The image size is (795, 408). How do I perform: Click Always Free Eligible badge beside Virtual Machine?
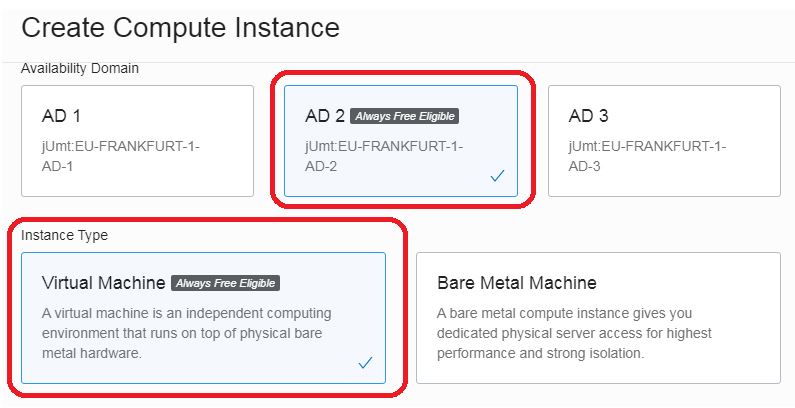225,283
